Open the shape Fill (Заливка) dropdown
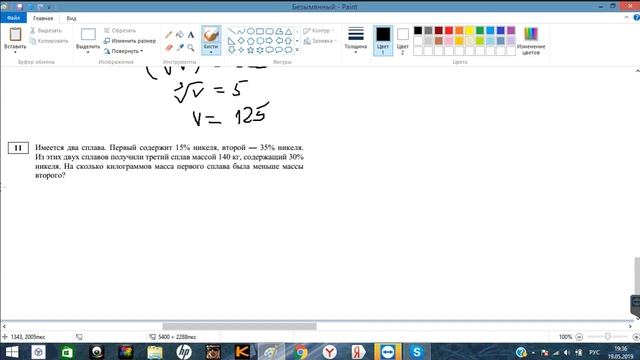This screenshot has width=640, height=360. coord(320,41)
